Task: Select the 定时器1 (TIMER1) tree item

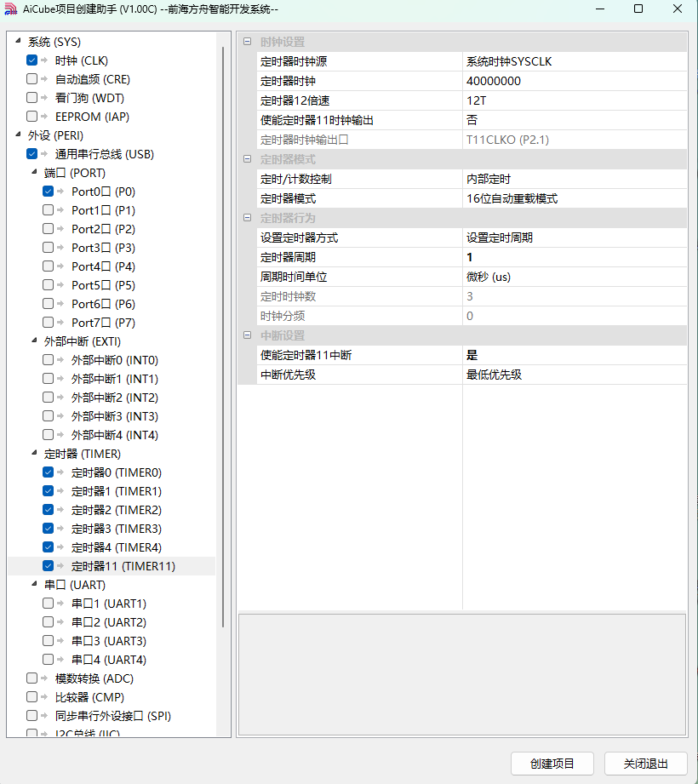Action: coord(117,491)
